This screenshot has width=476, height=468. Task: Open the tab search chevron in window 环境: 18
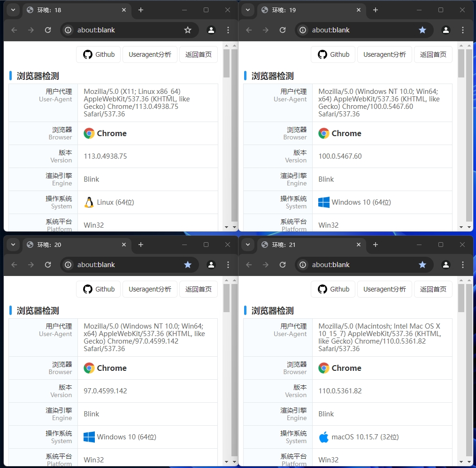coord(13,10)
